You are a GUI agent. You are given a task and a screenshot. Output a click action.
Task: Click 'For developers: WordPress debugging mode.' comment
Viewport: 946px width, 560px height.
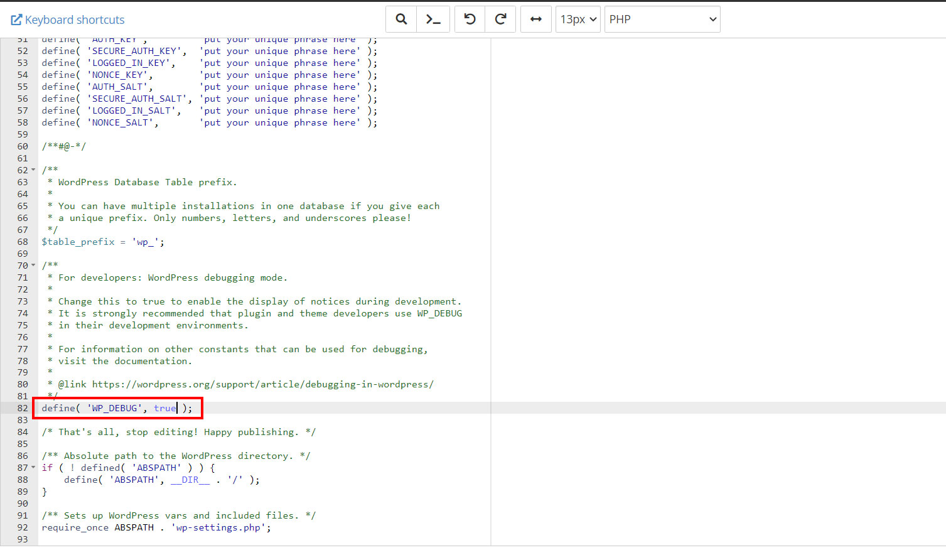(173, 277)
